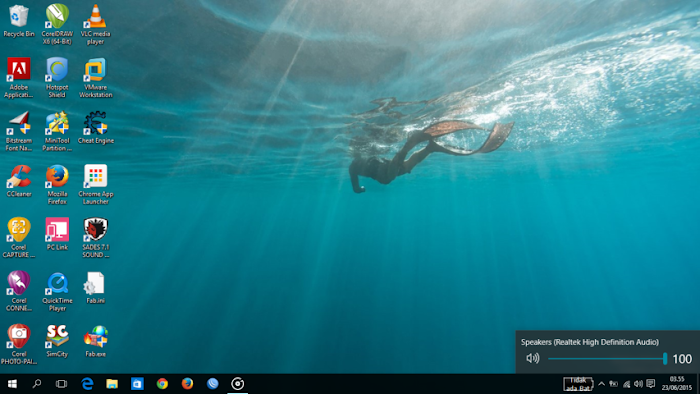
Task: Open the clock showing 03.55 23/06/2015
Action: pos(677,384)
